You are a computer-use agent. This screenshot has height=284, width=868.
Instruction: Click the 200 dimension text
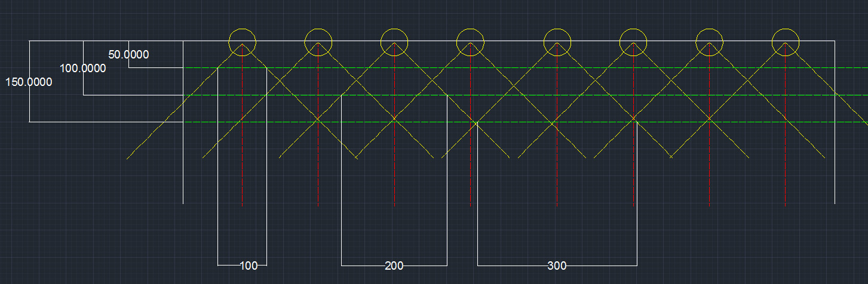[394, 266]
